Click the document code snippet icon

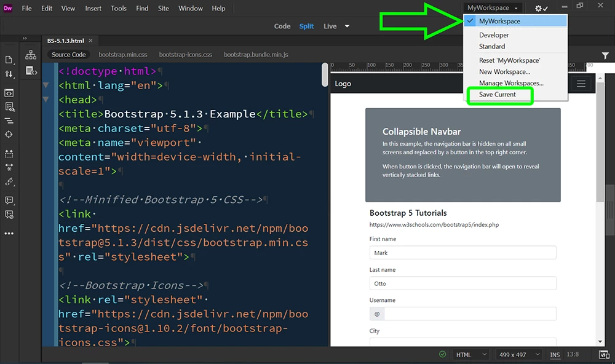tap(31, 71)
